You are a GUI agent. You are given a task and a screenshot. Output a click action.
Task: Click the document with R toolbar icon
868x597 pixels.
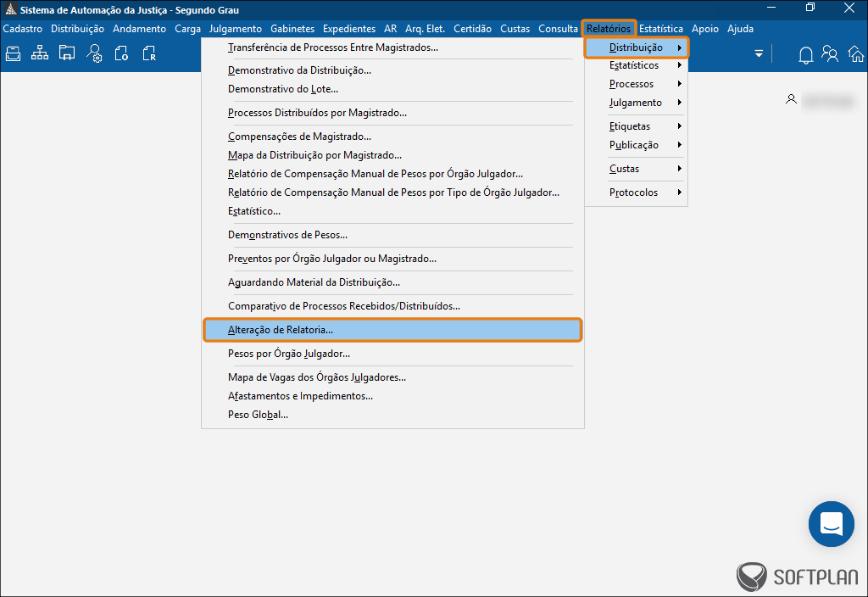tap(149, 53)
